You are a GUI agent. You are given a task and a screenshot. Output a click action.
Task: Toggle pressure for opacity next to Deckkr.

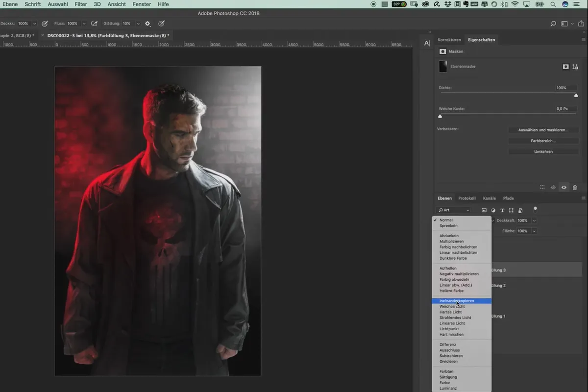pyautogui.click(x=45, y=24)
